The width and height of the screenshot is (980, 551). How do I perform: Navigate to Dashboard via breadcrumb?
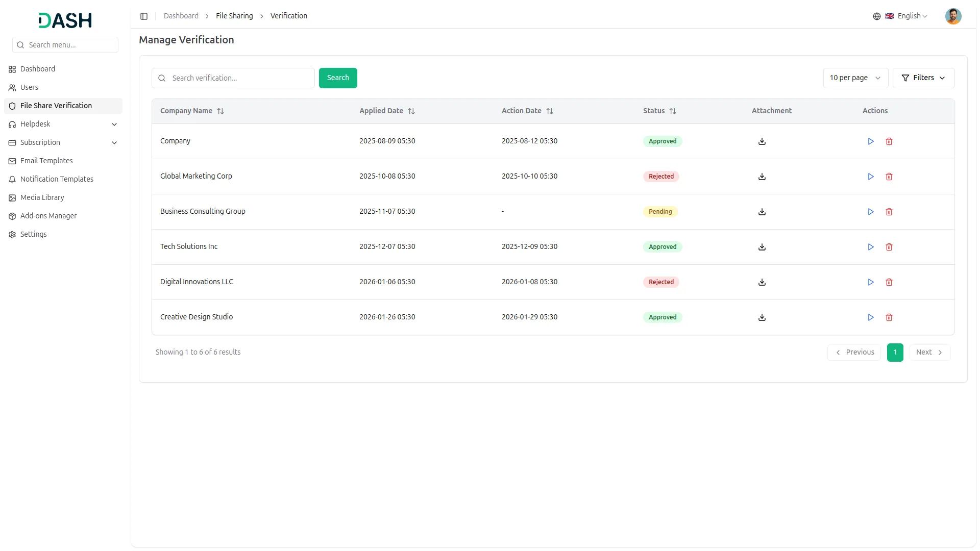coord(181,16)
